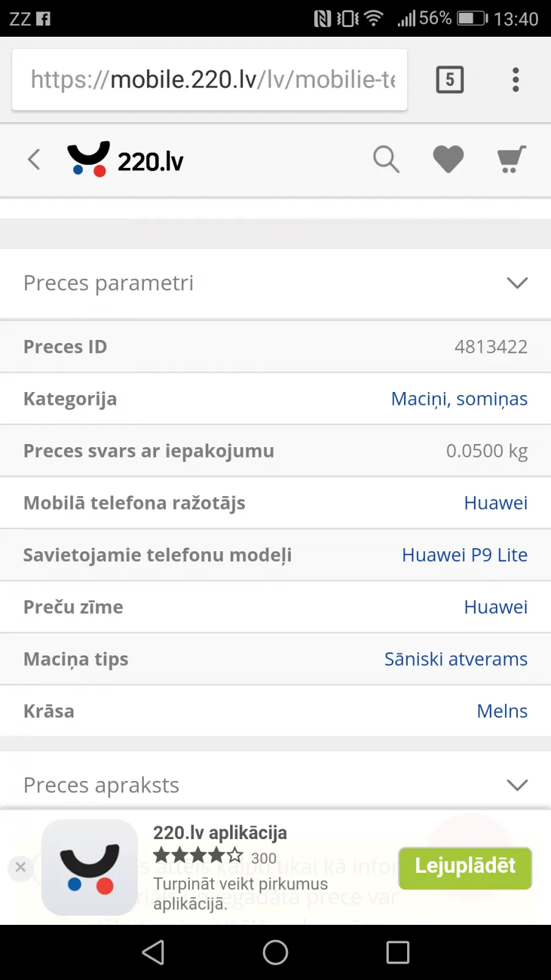
Task: Open browser three-dot menu
Action: (x=515, y=80)
